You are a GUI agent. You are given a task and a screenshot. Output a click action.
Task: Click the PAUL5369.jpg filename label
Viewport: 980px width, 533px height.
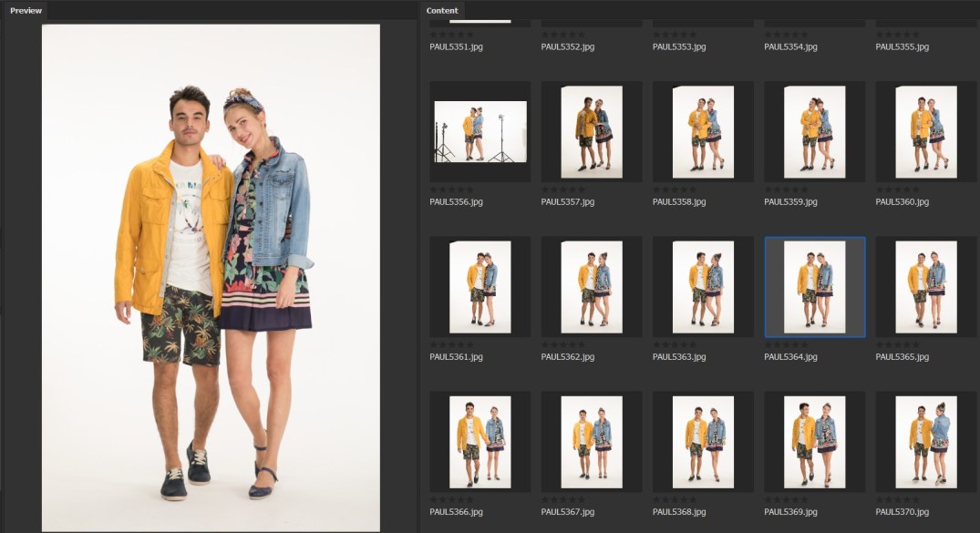(793, 512)
